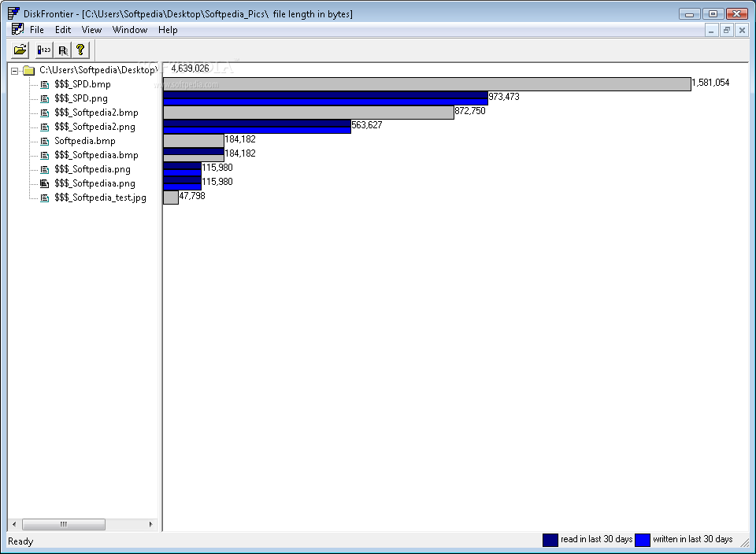This screenshot has width=756, height=554.
Task: Click the 47,798 byte gray bar
Action: point(171,198)
